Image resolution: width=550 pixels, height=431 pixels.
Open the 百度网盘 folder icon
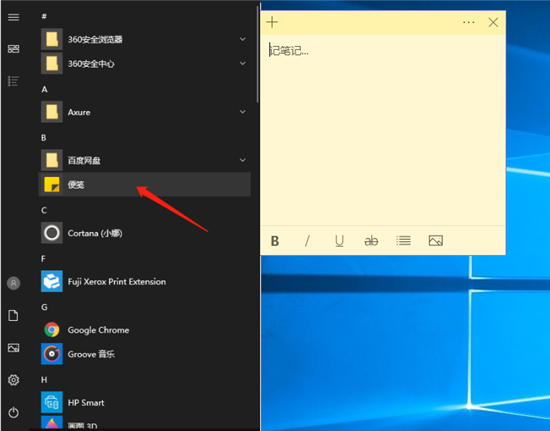[x=52, y=160]
